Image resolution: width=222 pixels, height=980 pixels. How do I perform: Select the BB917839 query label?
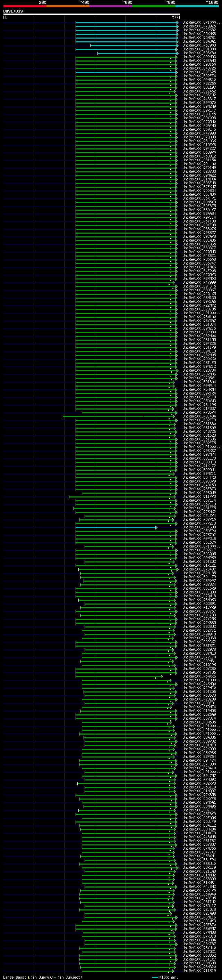tap(13, 11)
